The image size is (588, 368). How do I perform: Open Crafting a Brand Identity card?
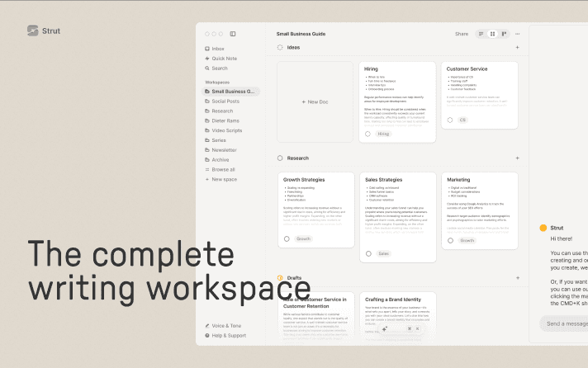[x=398, y=317]
